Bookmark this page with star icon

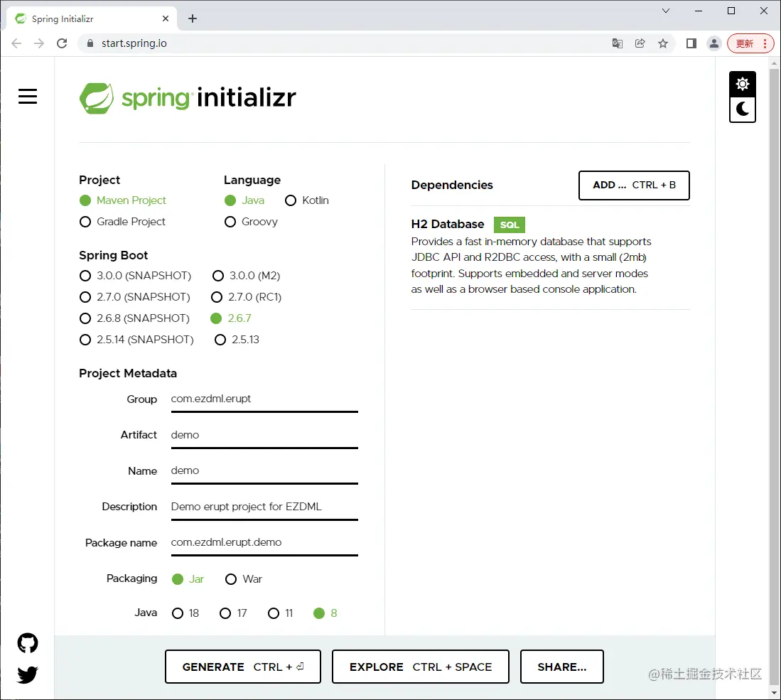pyautogui.click(x=662, y=43)
